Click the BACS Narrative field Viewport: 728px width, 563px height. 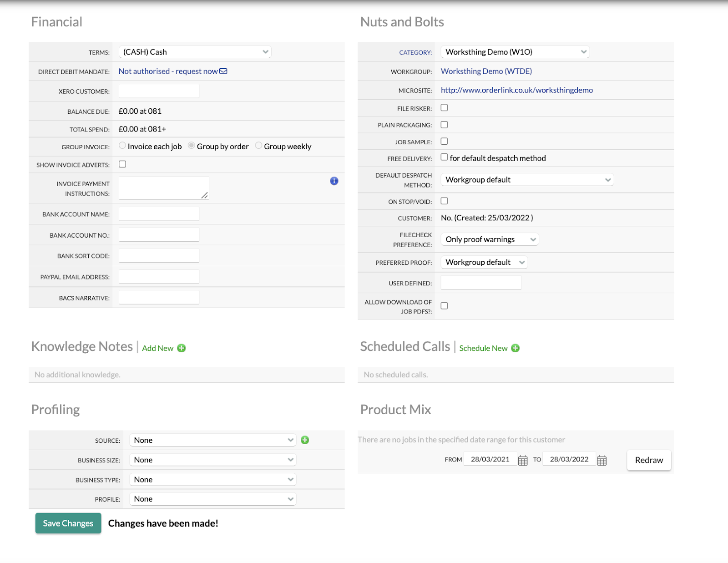159,298
